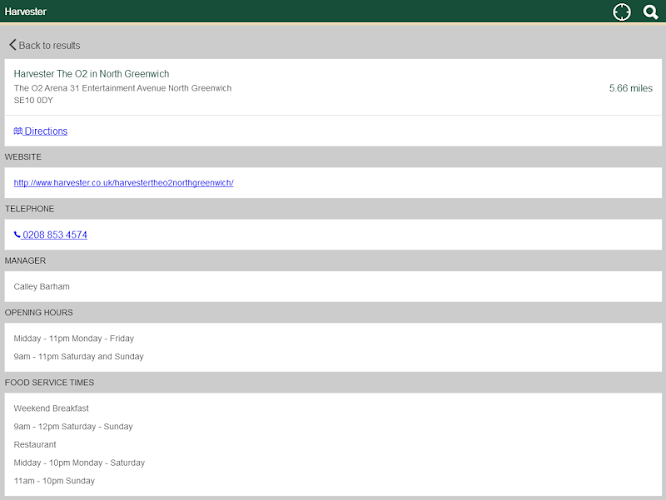Click the MANAGER section heading
Screen dimensions: 666x500
tap(25, 261)
